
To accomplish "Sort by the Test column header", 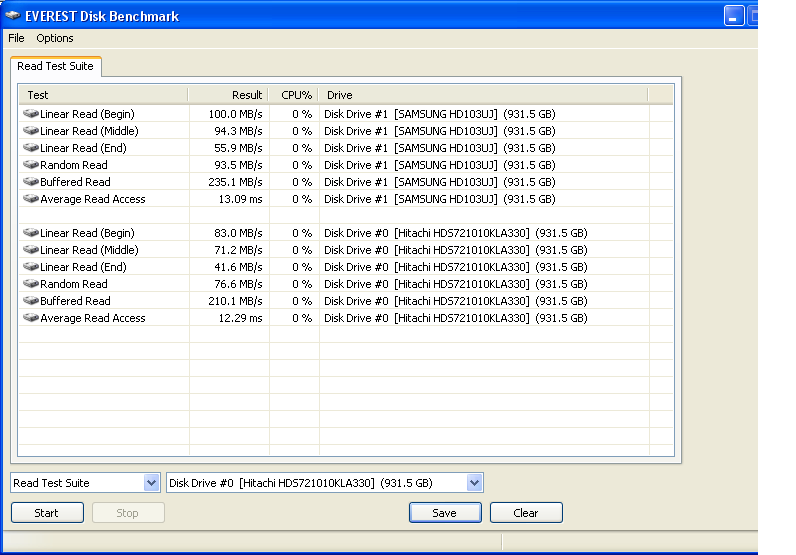I will pos(104,95).
